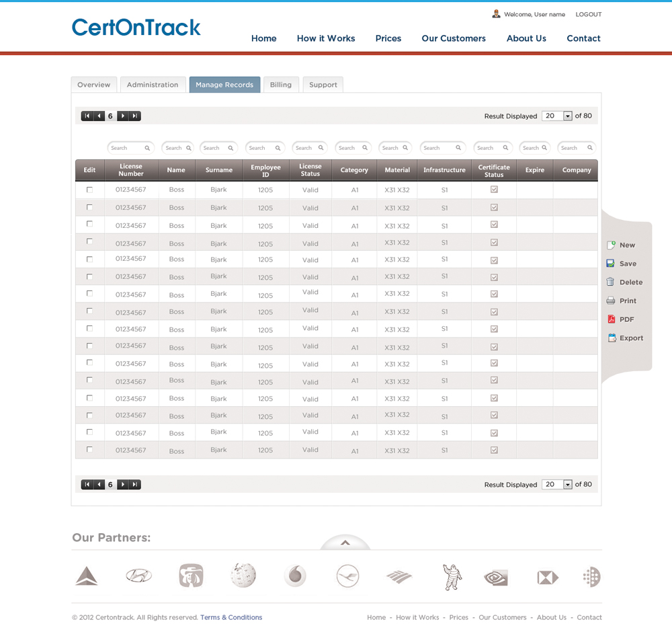The height and width of the screenshot is (630, 672).
Task: Click the Print icon in side panel
Action: coord(611,301)
